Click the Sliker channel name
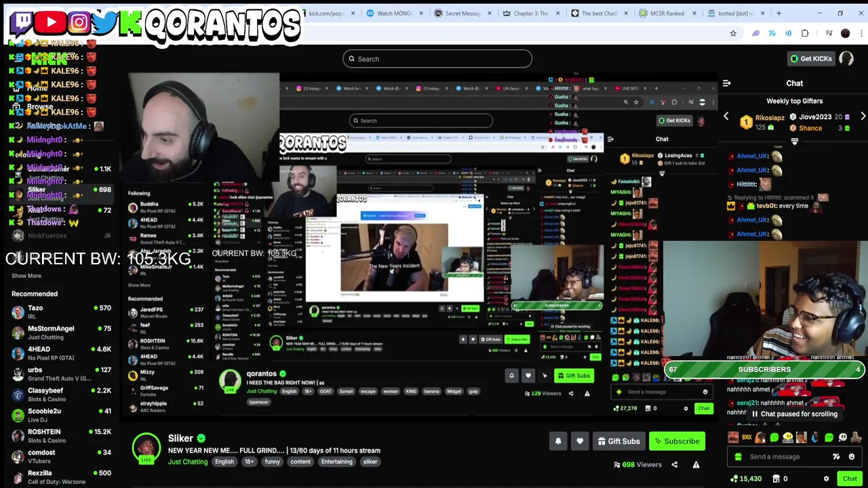Viewport: 868px width, 488px height. [x=180, y=439]
